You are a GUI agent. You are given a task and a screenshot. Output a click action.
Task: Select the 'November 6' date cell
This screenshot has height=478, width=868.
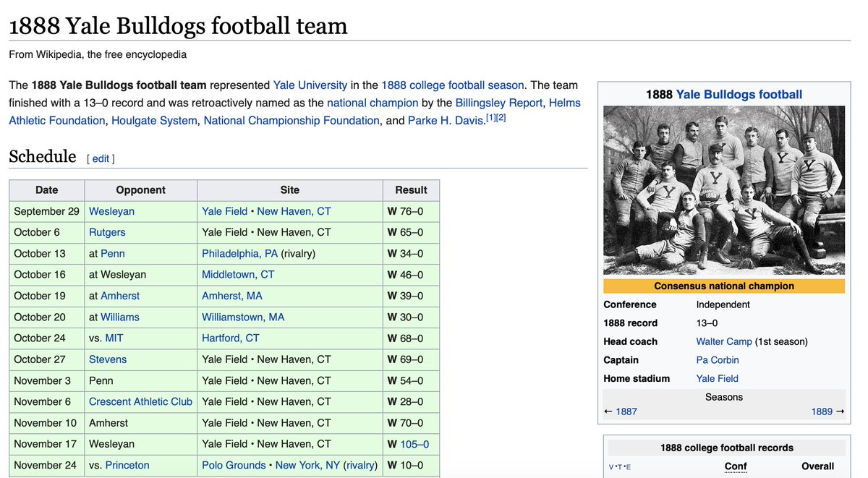pyautogui.click(x=47, y=401)
